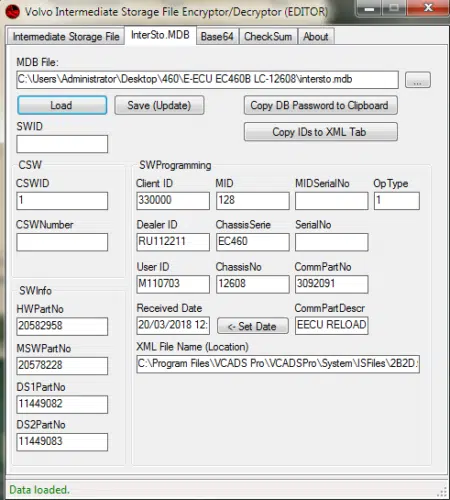Image resolution: width=450 pixels, height=500 pixels.
Task: Close the Volvo Encryptor window
Action: tap(428, 8)
